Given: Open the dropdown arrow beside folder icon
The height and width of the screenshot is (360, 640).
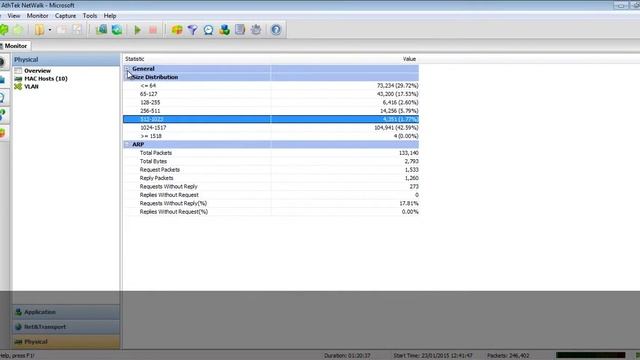Looking at the screenshot, I should [50, 30].
